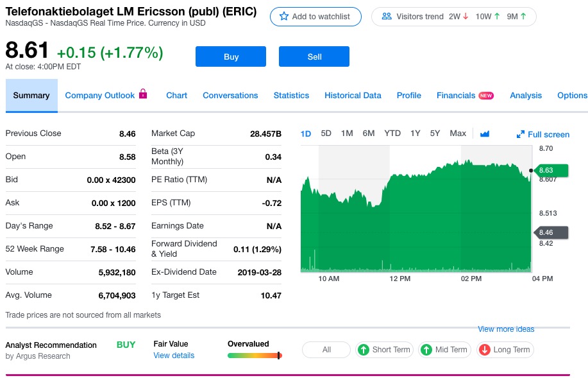Click the red 2W down trend arrow
Image resolution: width=588 pixels, height=378 pixels.
click(x=466, y=16)
